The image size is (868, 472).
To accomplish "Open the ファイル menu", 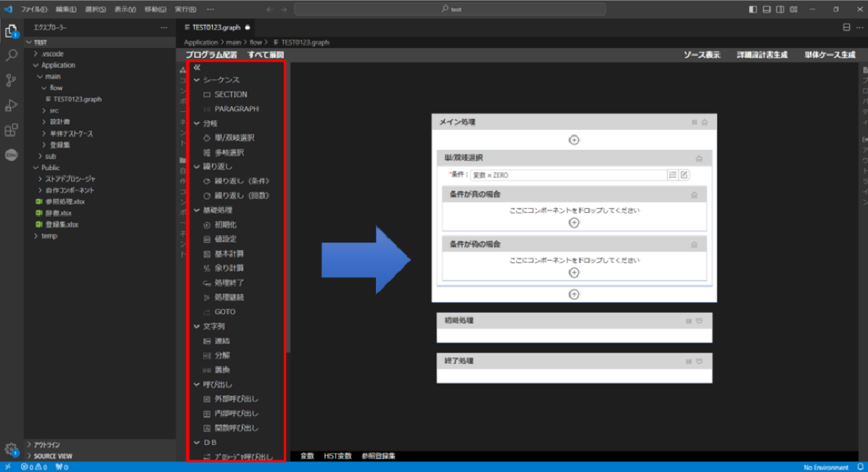I will pyautogui.click(x=34, y=9).
